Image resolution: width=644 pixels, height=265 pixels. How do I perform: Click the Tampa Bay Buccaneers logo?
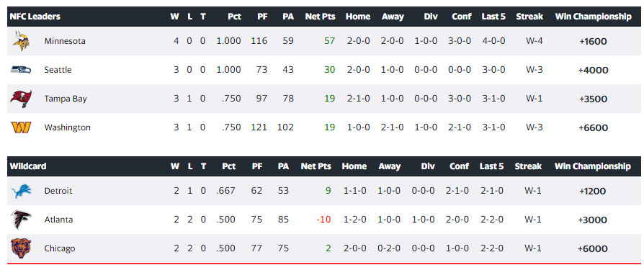[21, 99]
